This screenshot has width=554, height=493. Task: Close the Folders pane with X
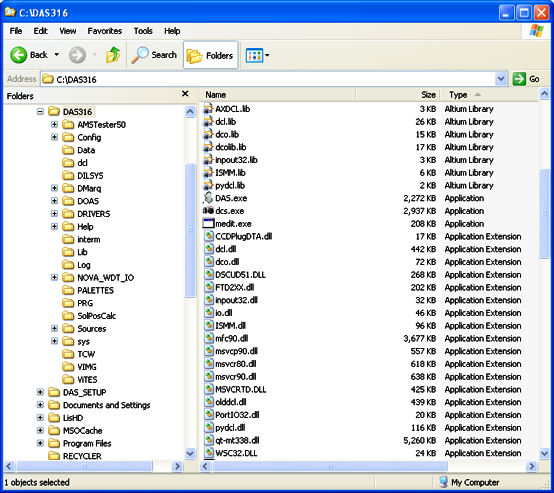185,94
